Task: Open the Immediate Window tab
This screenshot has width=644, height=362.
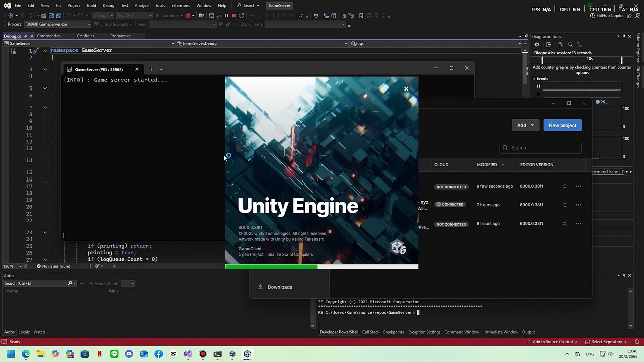Action: pos(501,332)
